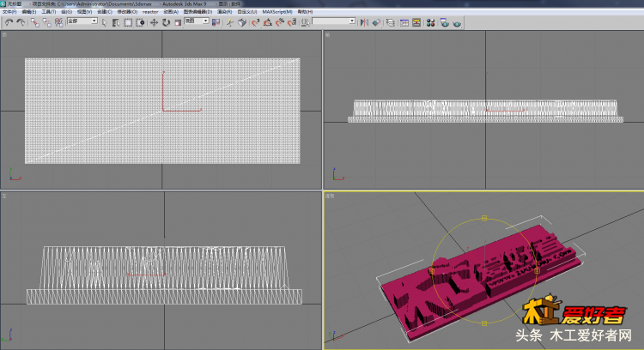Toggle the Spinner Snap button
This screenshot has width=644, height=350.
pos(292,22)
